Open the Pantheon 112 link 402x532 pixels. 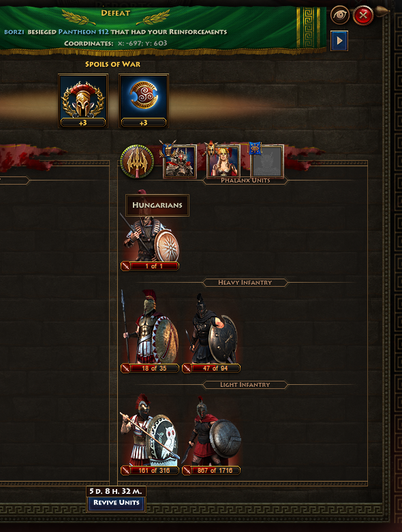83,32
